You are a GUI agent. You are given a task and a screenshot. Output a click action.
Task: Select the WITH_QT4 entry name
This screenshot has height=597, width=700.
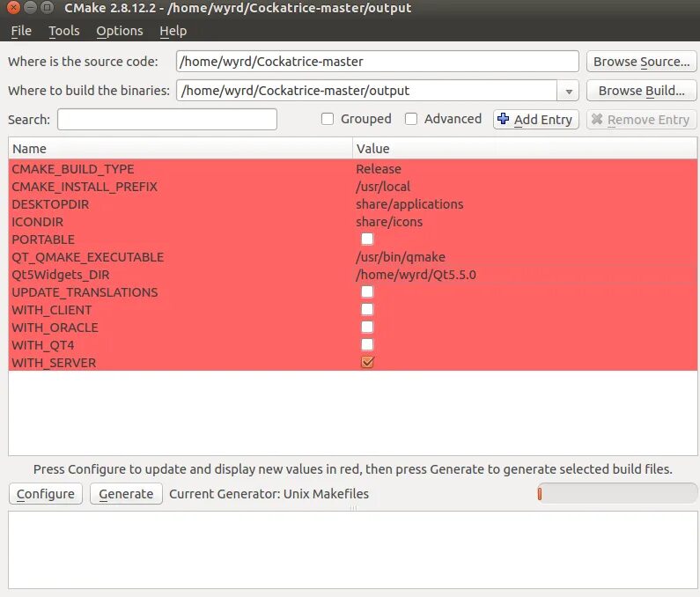[x=43, y=344]
